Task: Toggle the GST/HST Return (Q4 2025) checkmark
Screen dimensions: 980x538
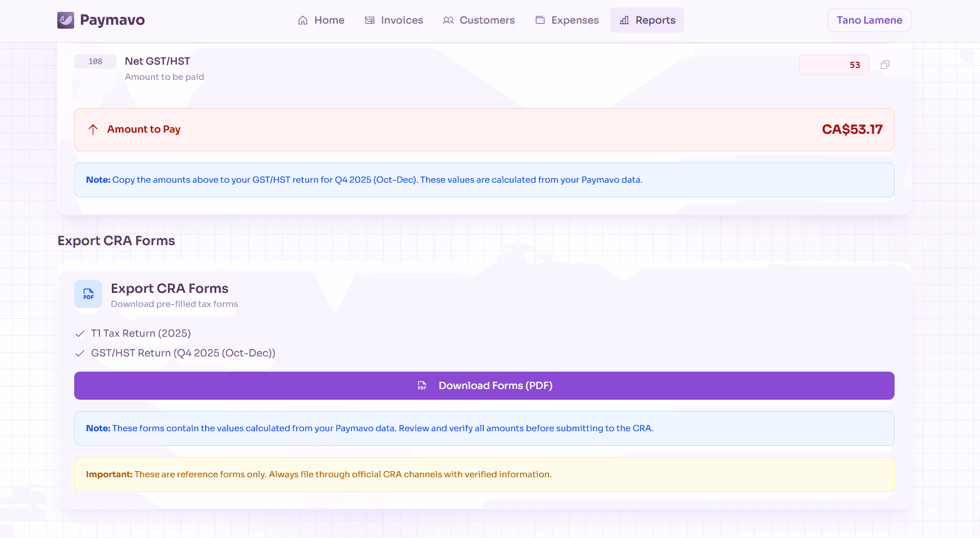Action: point(80,353)
